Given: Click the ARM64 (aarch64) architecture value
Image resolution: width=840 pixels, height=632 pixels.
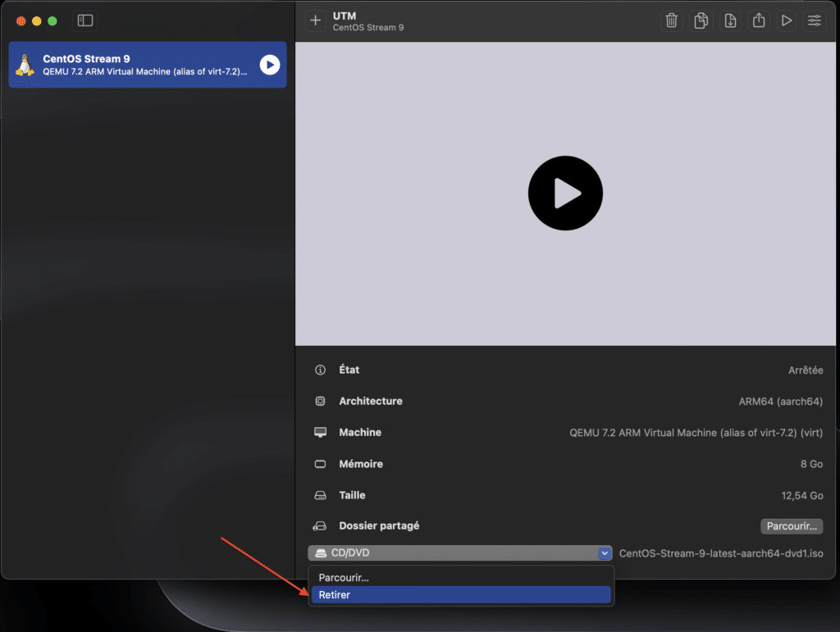Looking at the screenshot, I should click(x=781, y=402).
